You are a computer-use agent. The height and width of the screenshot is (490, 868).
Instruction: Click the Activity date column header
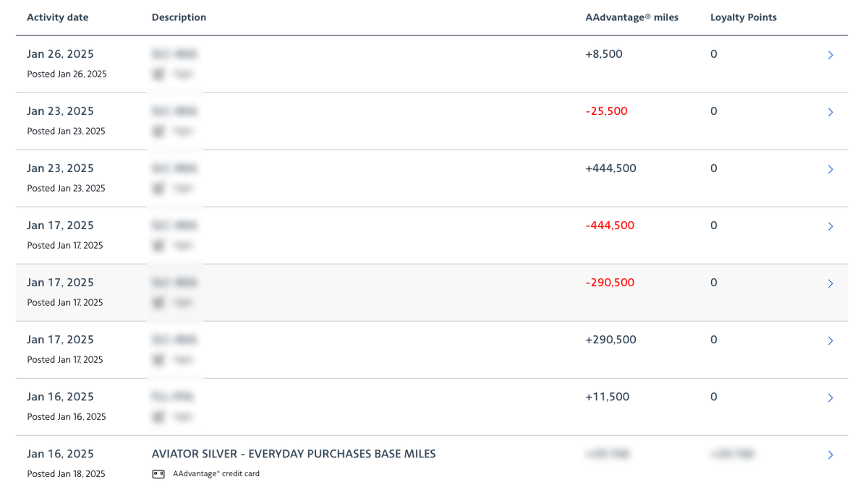coord(57,17)
